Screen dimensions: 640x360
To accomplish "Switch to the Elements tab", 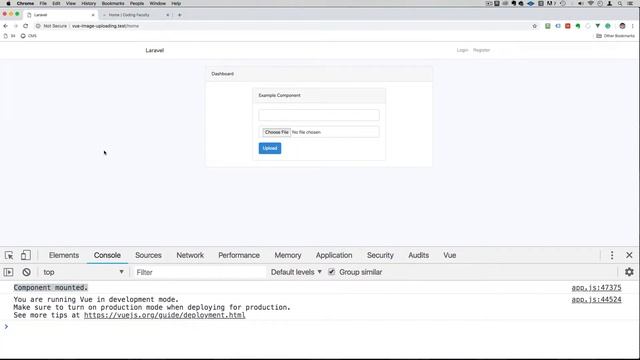I will pos(64,255).
